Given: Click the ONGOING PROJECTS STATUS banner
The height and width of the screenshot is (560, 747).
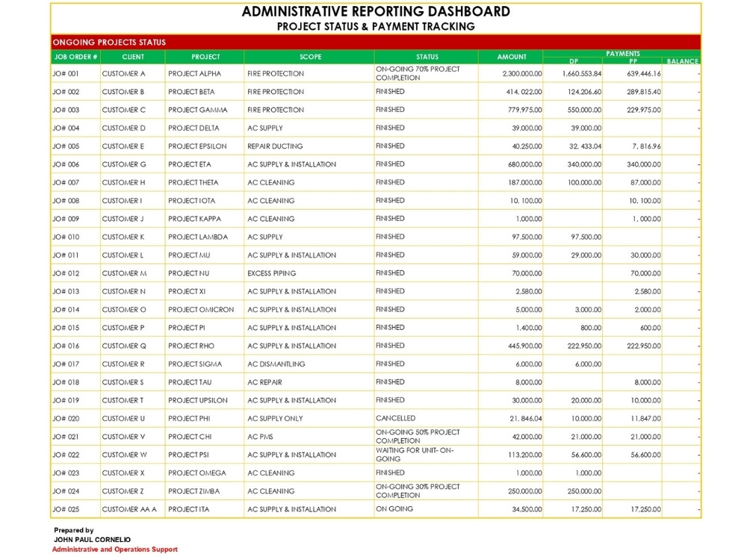Looking at the screenshot, I should pyautogui.click(x=376, y=43).
